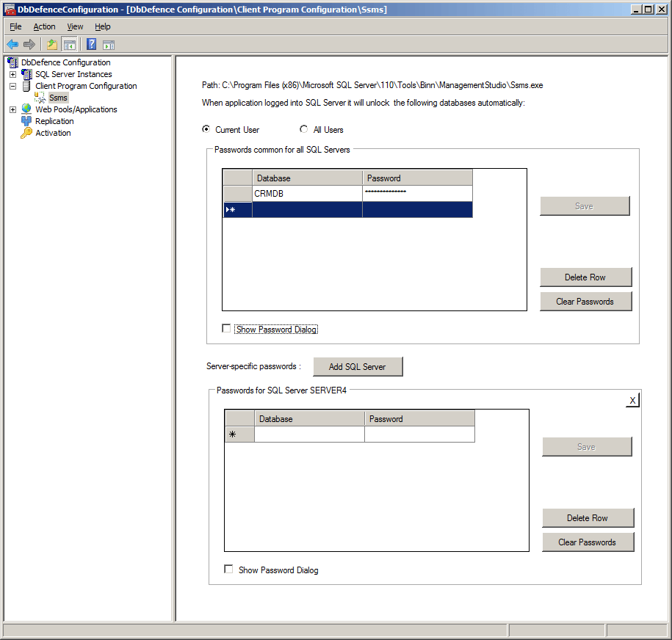The height and width of the screenshot is (640, 672).
Task: Click the Show/Hide Console Tree toolbar icon
Action: pos(69,44)
